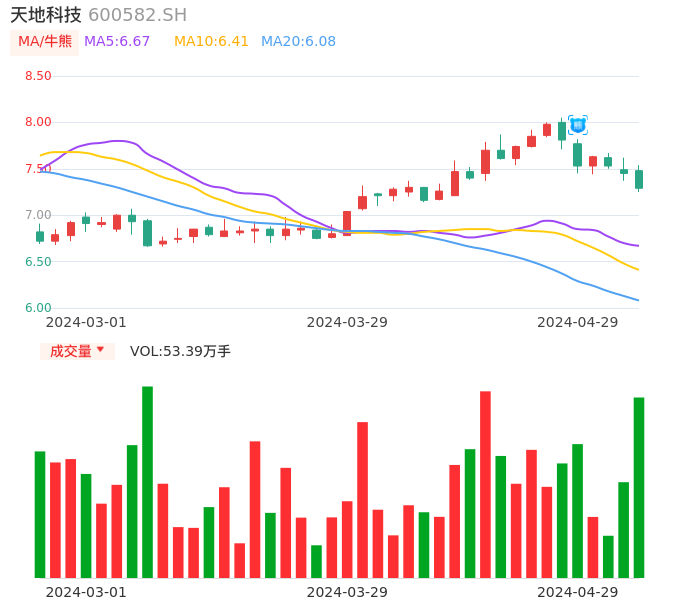686x606 pixels.
Task: Click the tallest red volume bar in mid-April
Action: (x=485, y=484)
